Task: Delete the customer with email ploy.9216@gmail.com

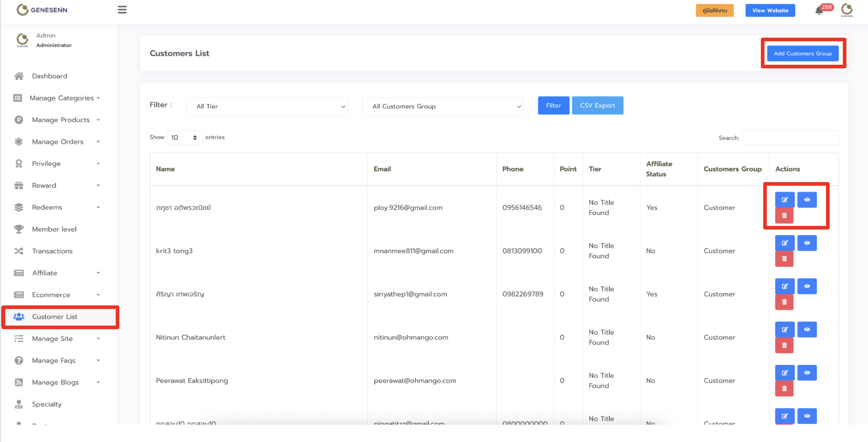Action: point(784,215)
